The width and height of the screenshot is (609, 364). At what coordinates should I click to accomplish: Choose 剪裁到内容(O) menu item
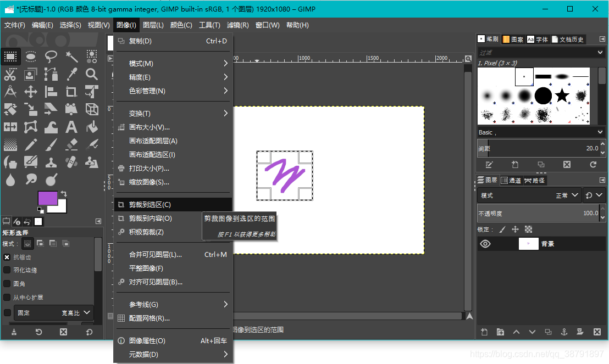(x=173, y=218)
